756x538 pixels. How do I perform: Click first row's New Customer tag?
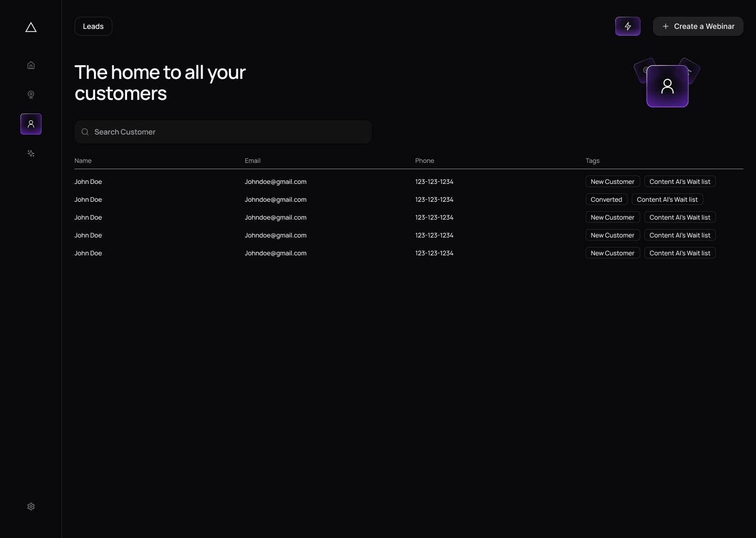pos(612,182)
